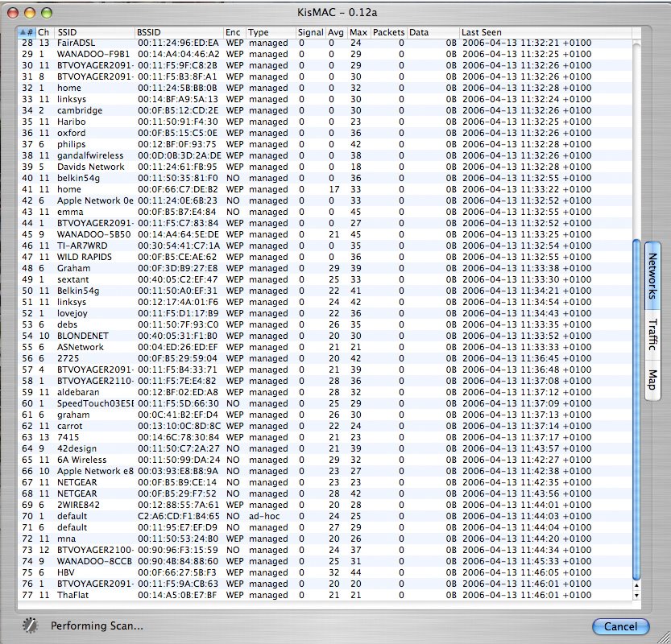Sort by Last Seen column header
Viewport: 671px width, 644px height.
coord(545,32)
